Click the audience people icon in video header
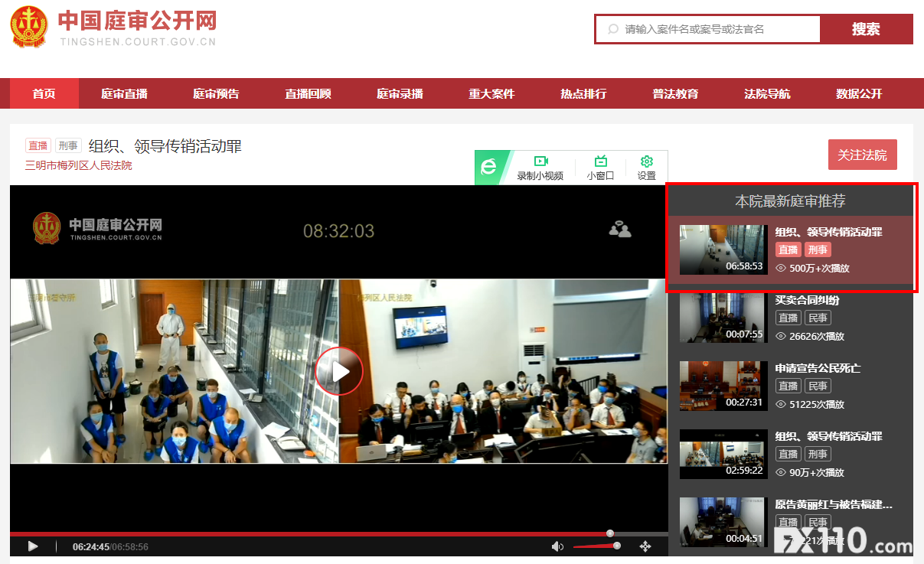The width and height of the screenshot is (924, 564). click(x=619, y=229)
